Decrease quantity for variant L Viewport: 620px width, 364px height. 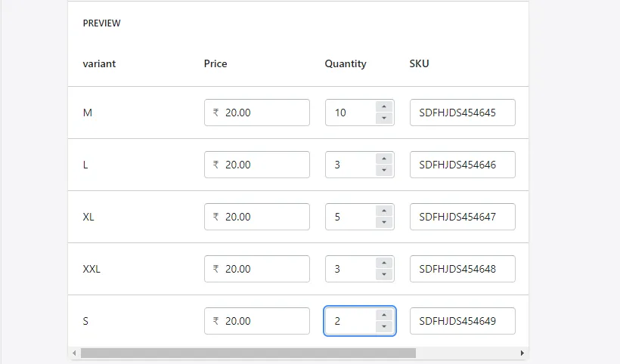pyautogui.click(x=384, y=171)
